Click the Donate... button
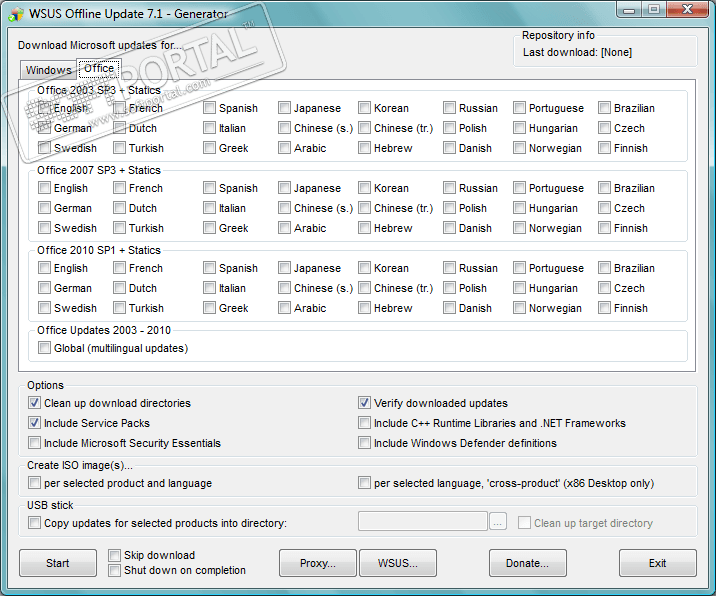This screenshot has height=596, width=716. 527,563
